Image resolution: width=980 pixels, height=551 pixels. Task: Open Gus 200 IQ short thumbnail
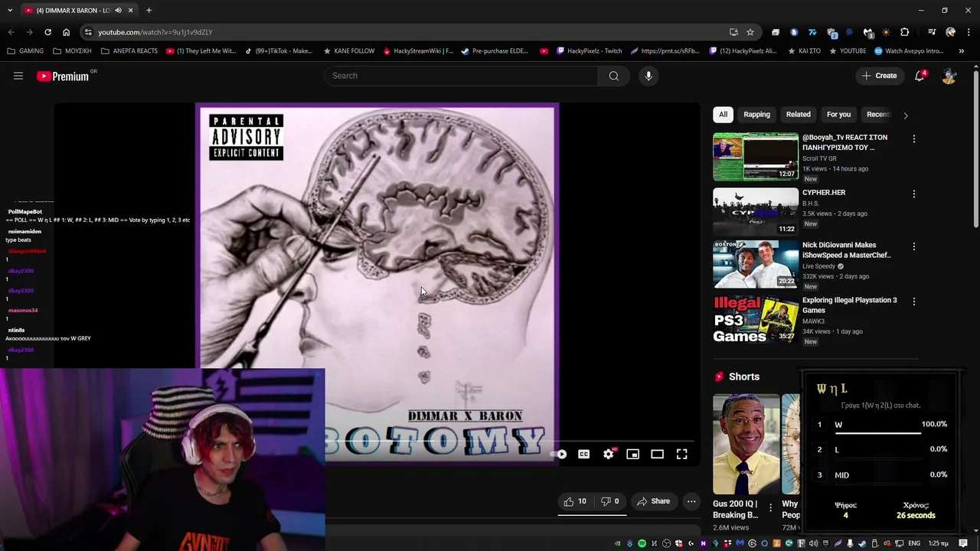(x=746, y=444)
